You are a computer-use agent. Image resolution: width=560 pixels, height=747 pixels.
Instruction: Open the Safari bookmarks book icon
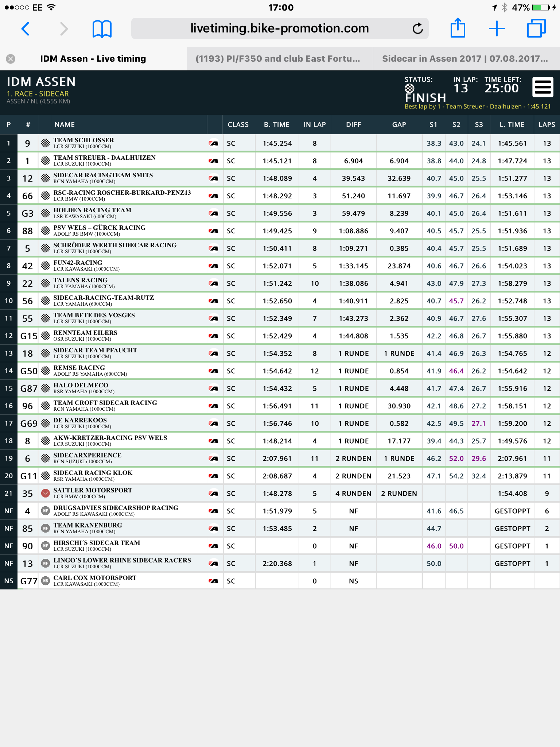click(x=102, y=29)
